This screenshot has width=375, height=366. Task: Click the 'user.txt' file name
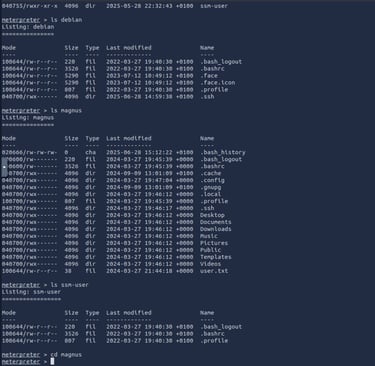(x=214, y=271)
